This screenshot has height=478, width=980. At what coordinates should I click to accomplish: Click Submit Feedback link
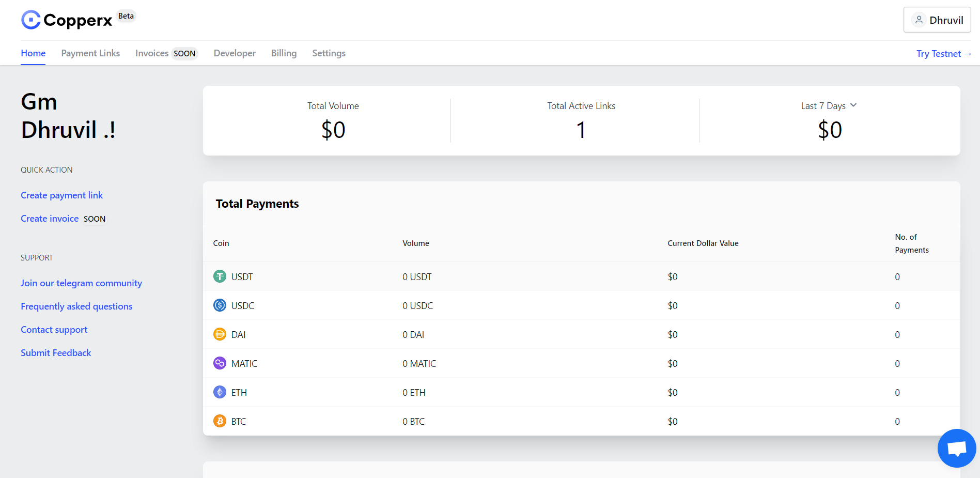point(56,353)
